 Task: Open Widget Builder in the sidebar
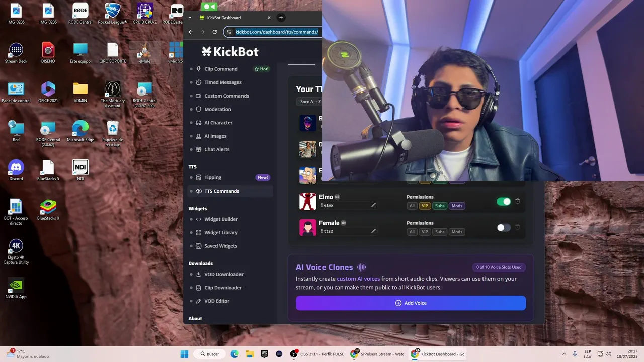click(221, 219)
